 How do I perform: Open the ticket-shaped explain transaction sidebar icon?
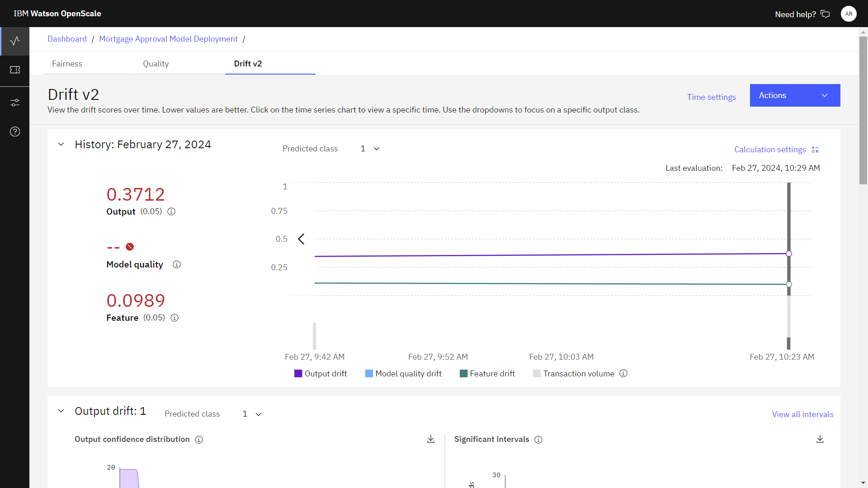(15, 70)
